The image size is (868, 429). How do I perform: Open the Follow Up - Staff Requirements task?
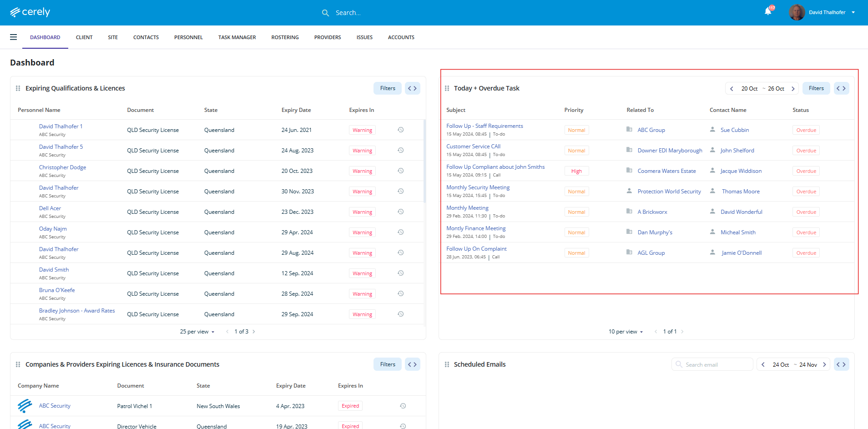(484, 126)
